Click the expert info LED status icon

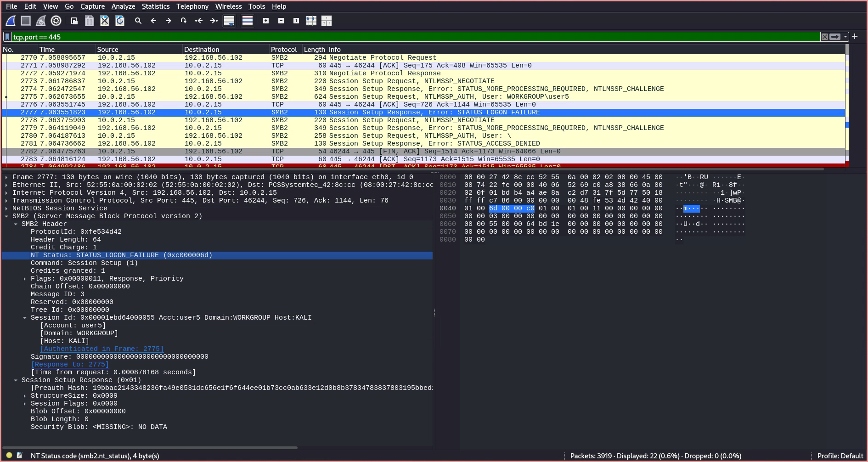coord(9,456)
